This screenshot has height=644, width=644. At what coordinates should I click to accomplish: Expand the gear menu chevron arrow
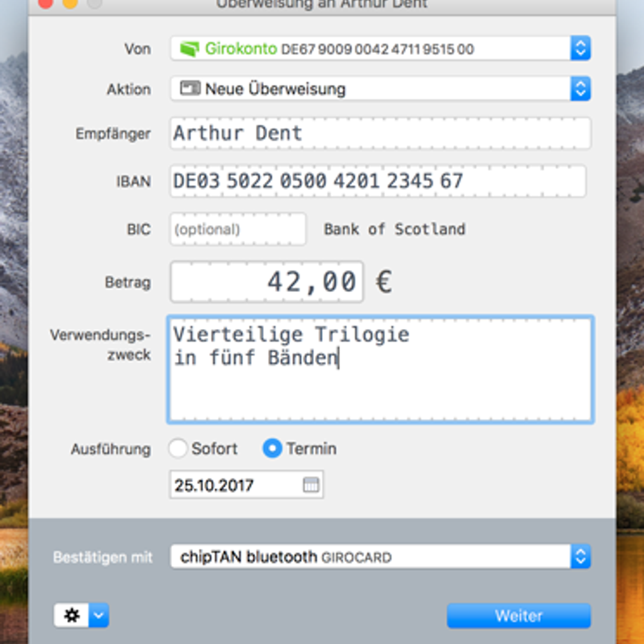click(x=99, y=615)
